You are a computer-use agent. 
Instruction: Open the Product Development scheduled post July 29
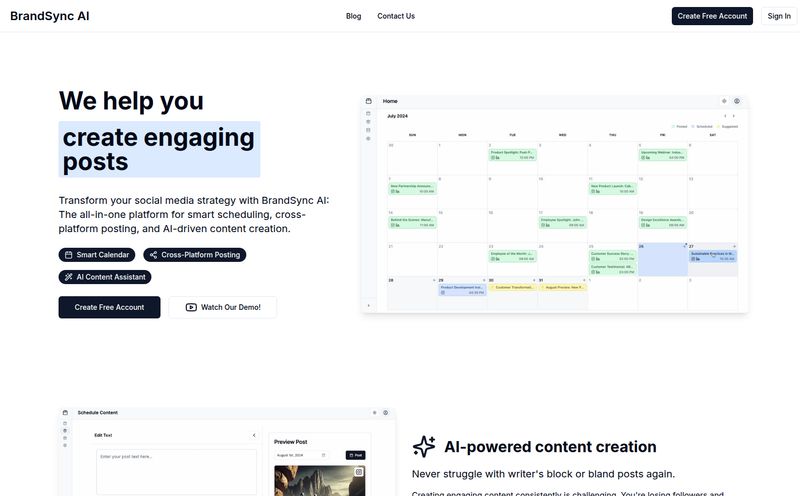pos(462,290)
